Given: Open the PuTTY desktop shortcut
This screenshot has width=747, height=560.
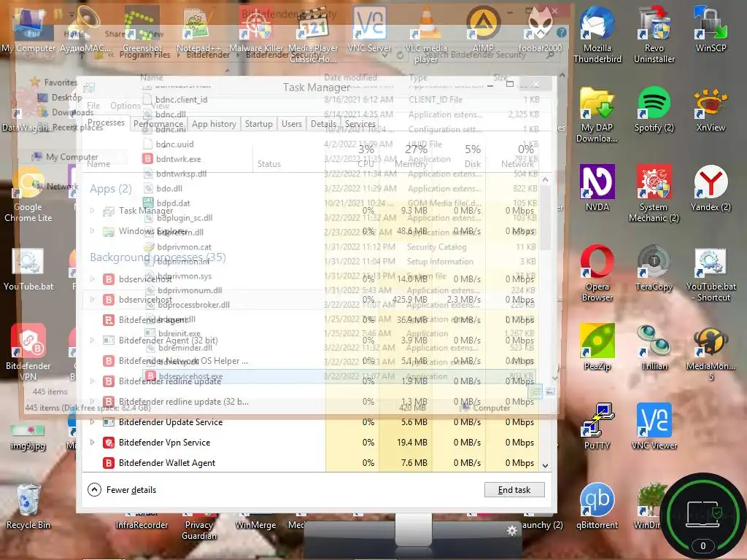Looking at the screenshot, I should point(597,427).
